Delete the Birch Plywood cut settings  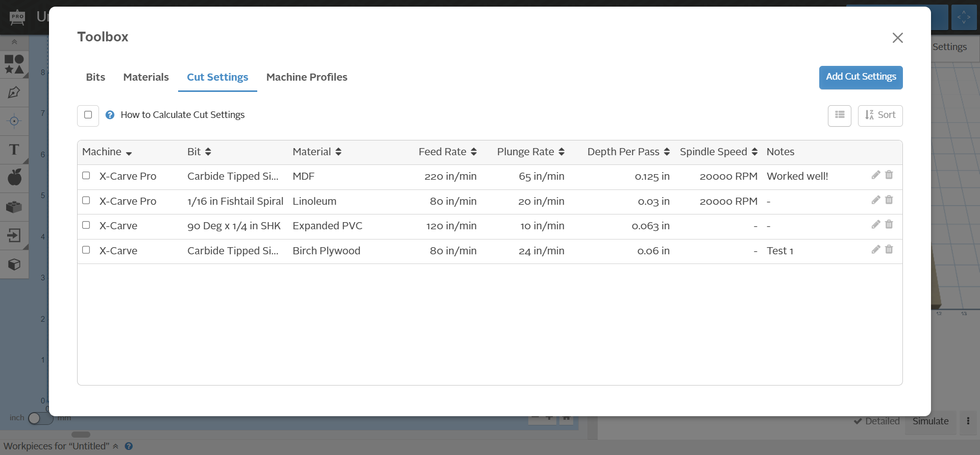[x=889, y=250]
